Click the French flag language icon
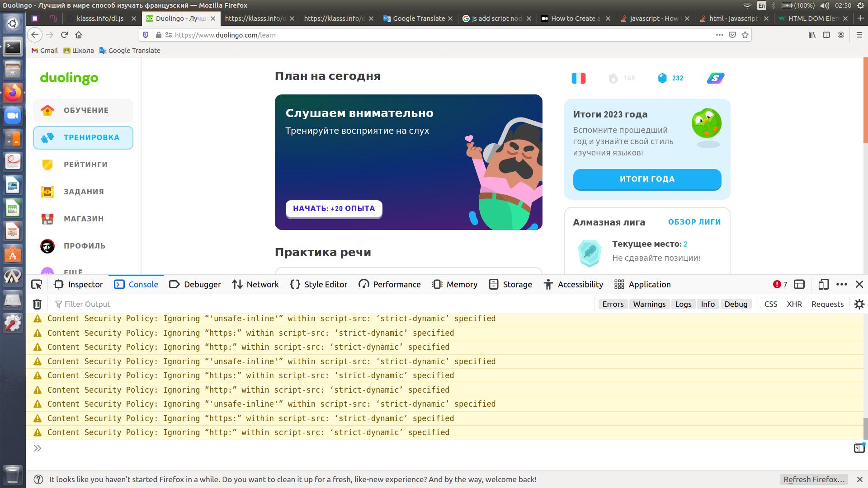The height and width of the screenshot is (488, 868). (578, 78)
